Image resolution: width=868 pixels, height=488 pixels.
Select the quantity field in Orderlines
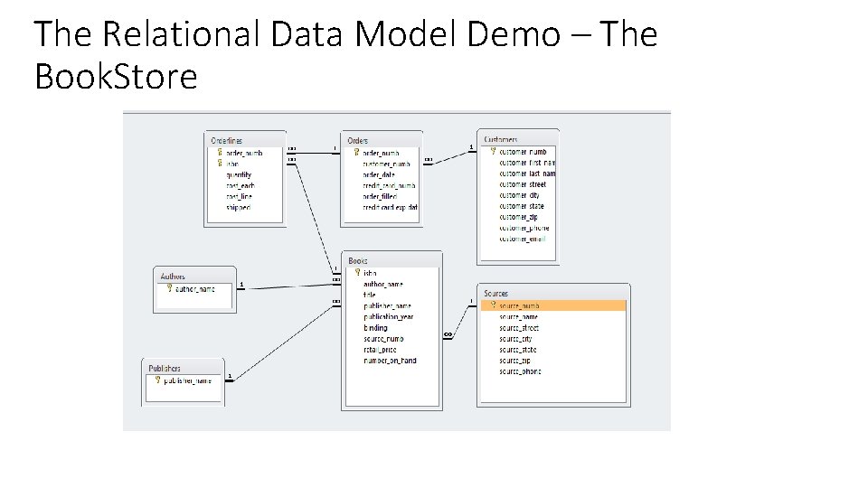click(239, 174)
